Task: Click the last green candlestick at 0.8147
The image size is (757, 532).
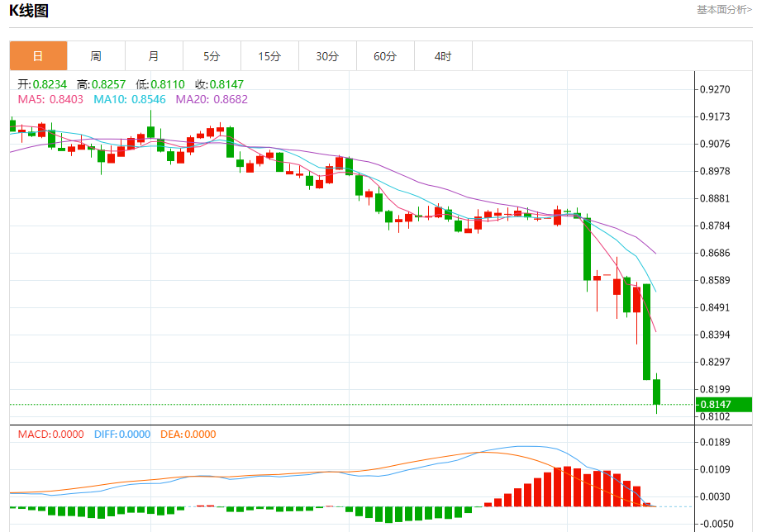Action: [x=656, y=392]
